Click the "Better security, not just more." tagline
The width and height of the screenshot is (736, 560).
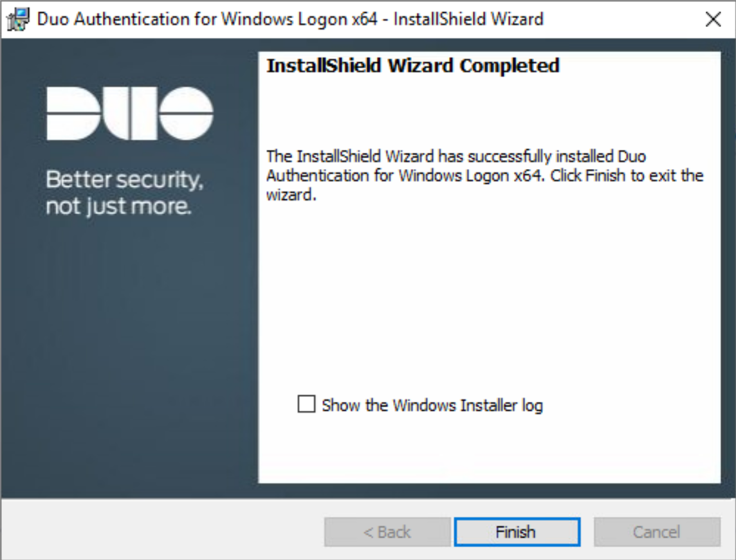pyautogui.click(x=124, y=193)
